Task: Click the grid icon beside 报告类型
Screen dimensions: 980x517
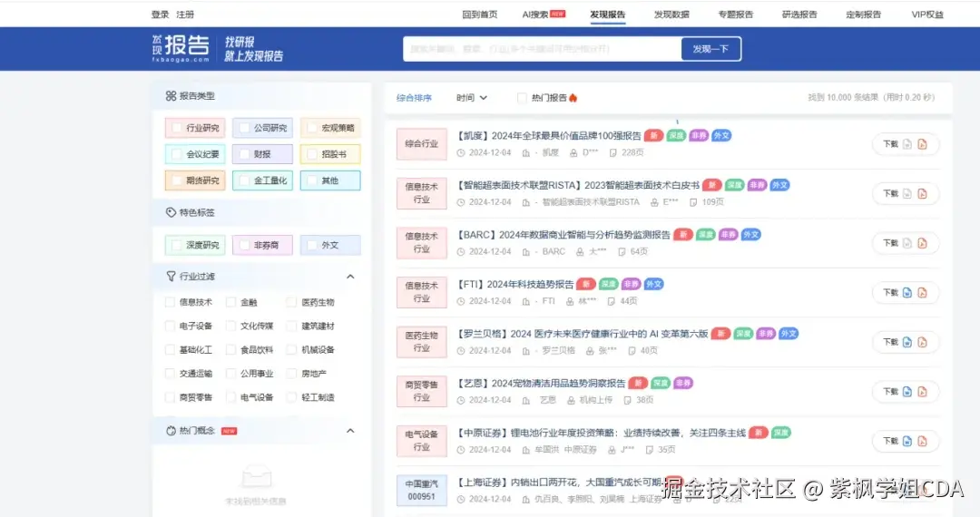Action: (x=171, y=95)
